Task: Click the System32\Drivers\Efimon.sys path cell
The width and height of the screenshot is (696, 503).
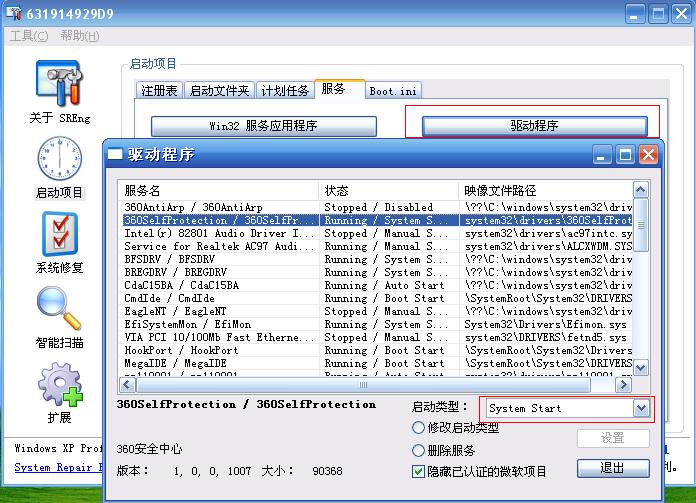Action: point(546,324)
